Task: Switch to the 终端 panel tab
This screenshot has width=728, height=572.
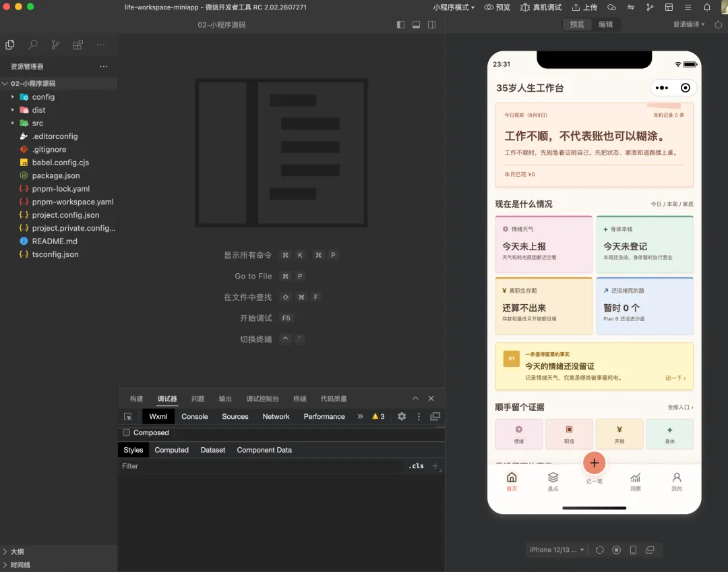Action: tap(300, 399)
